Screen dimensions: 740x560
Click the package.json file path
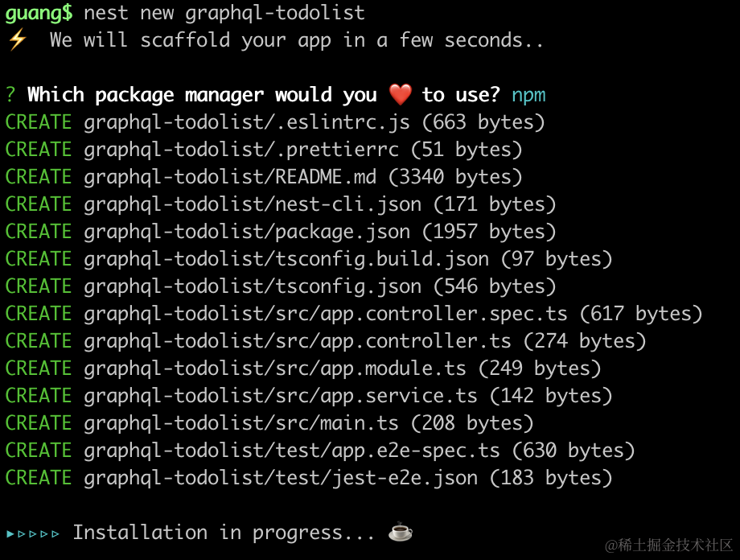[247, 232]
